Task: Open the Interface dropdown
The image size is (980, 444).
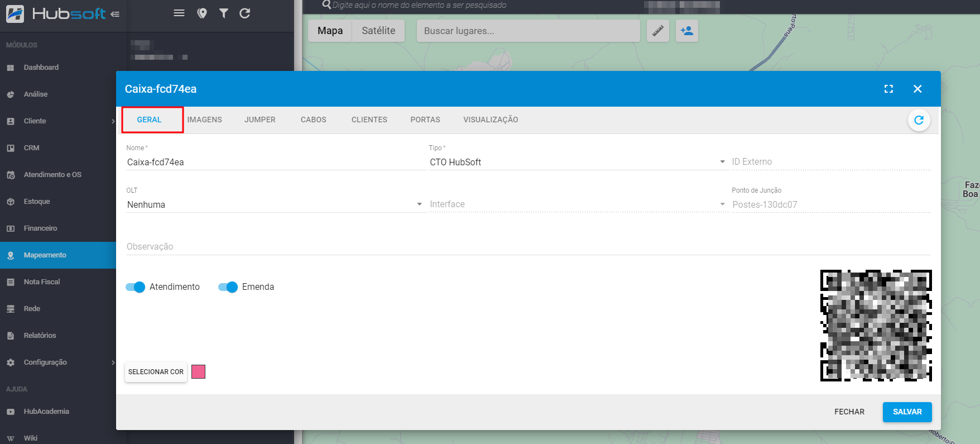Action: pyautogui.click(x=578, y=204)
